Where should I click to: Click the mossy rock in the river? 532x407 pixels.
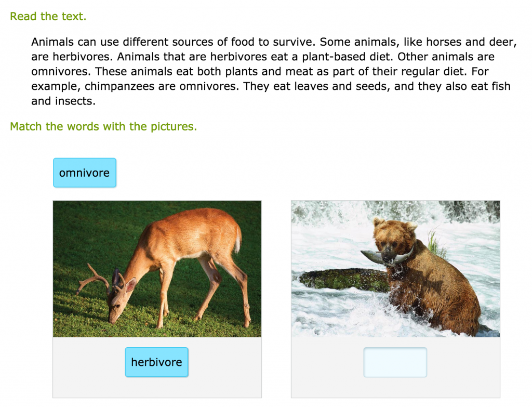(x=344, y=279)
